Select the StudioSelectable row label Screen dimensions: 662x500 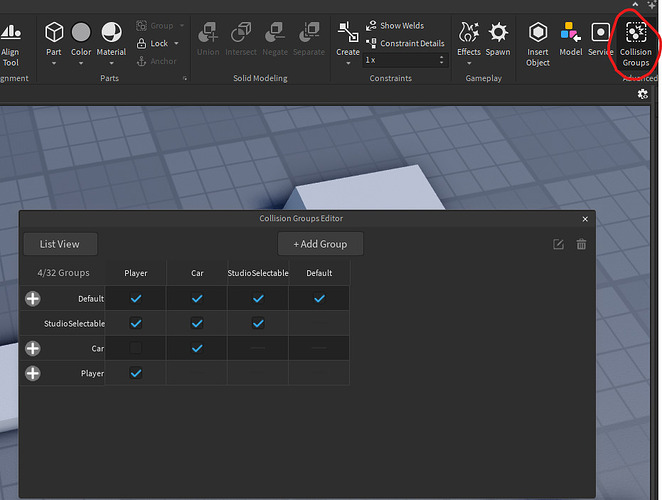74,323
